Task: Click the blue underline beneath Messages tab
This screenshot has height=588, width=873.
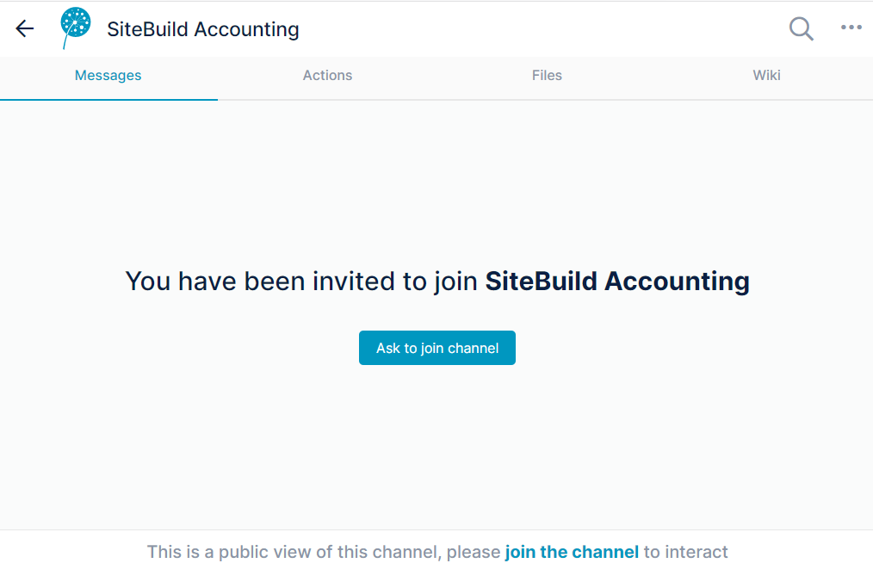Action: [108, 100]
